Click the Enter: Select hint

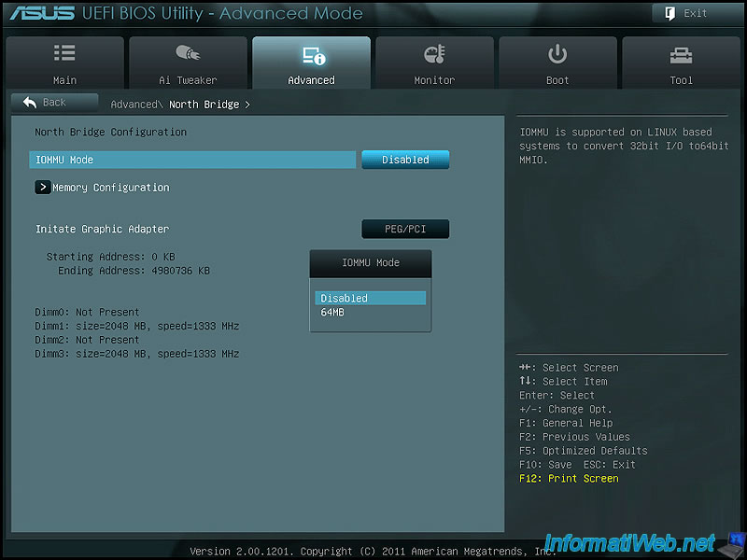tap(557, 395)
